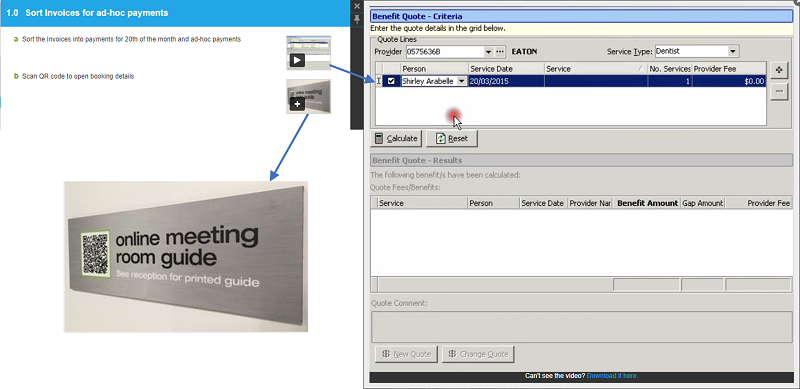Screen dimensions: 800x389
Task: Close the video panel with X icon
Action: pos(357,6)
